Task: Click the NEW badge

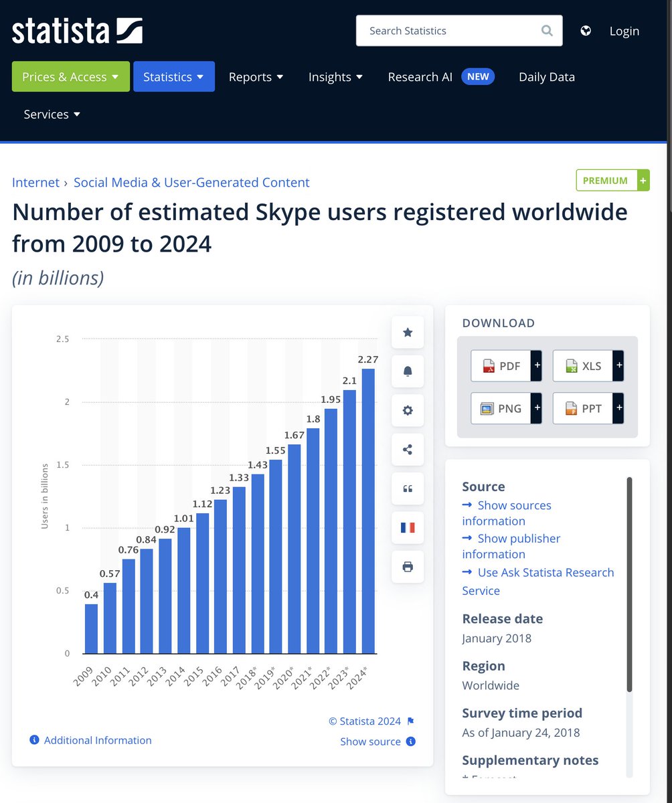Action: tap(478, 76)
